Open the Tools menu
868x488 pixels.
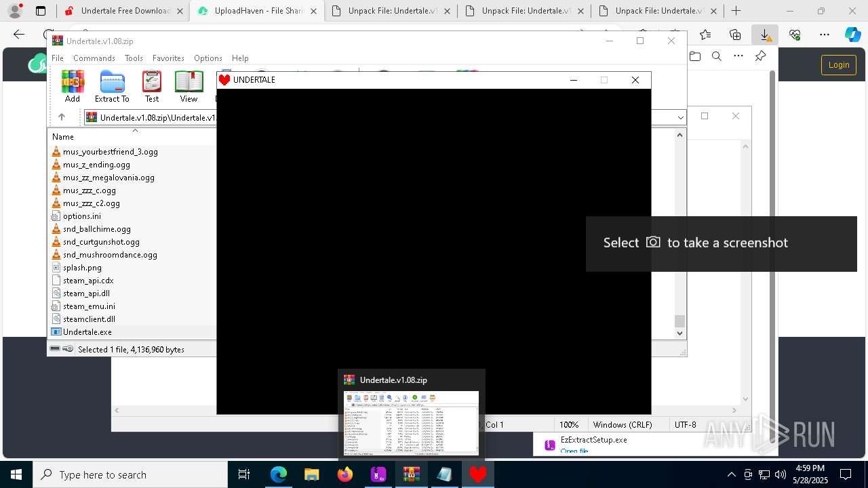point(134,58)
